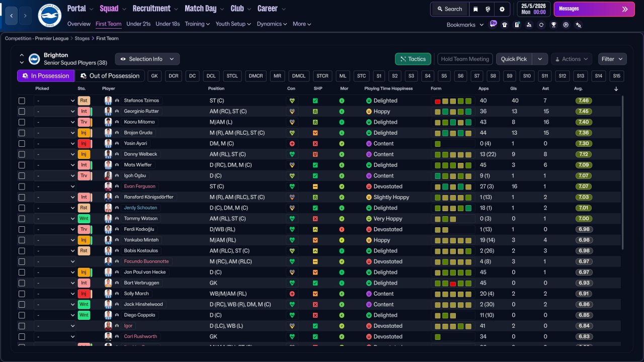Click the 9+ notifications chat icon
The width and height of the screenshot is (644, 362).
pos(493,24)
